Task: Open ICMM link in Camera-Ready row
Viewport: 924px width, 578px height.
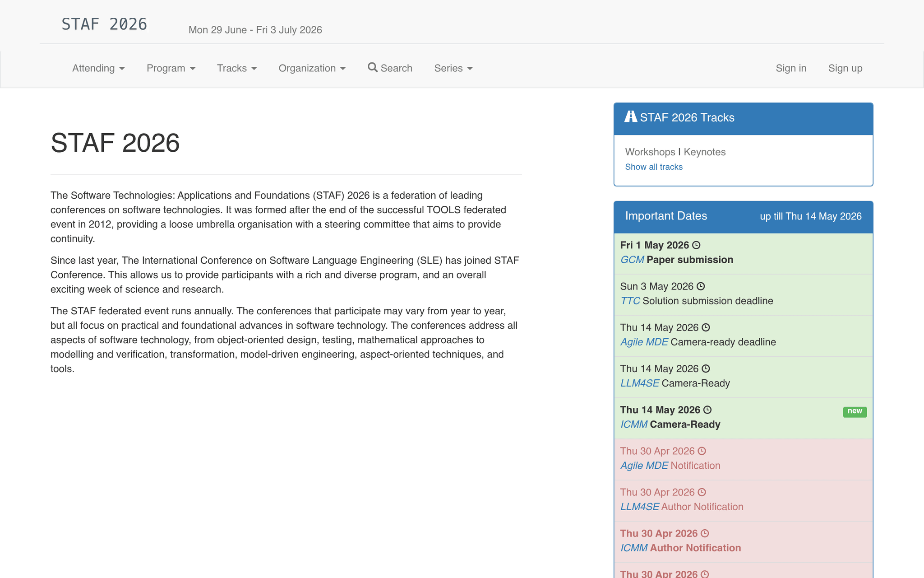Action: pyautogui.click(x=633, y=424)
